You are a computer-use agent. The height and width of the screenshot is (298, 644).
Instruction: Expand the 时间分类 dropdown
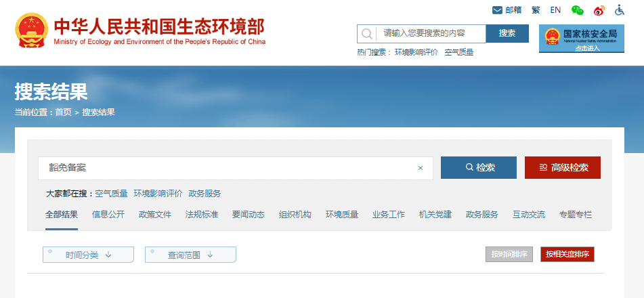(89, 255)
